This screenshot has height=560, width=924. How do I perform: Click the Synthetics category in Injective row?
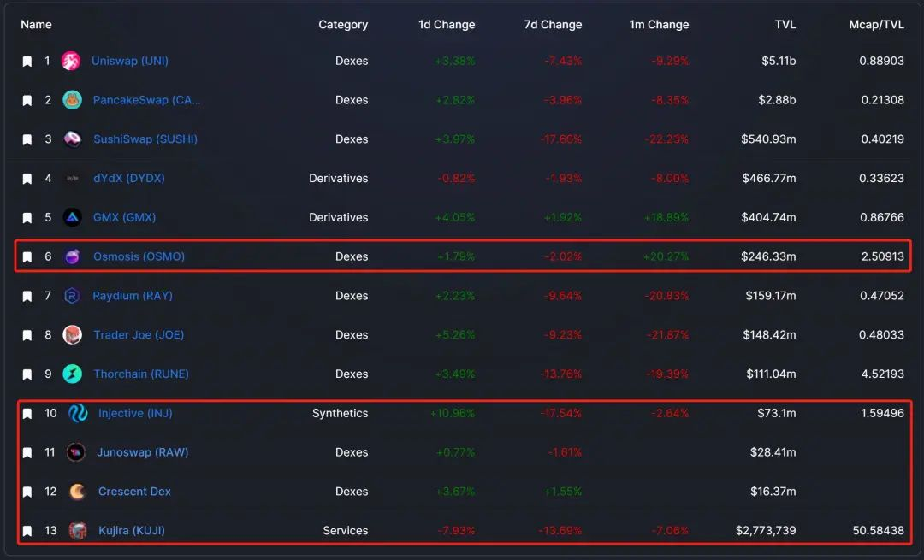click(340, 413)
